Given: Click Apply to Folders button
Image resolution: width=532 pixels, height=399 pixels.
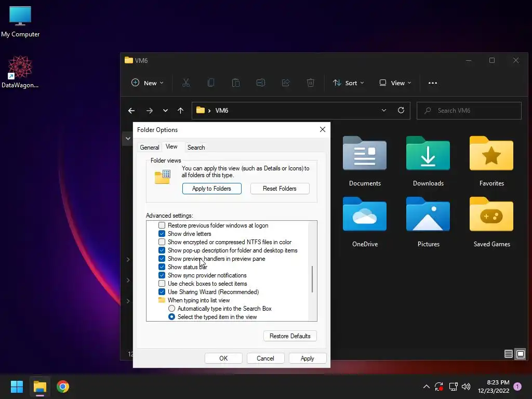Looking at the screenshot, I should tap(212, 189).
